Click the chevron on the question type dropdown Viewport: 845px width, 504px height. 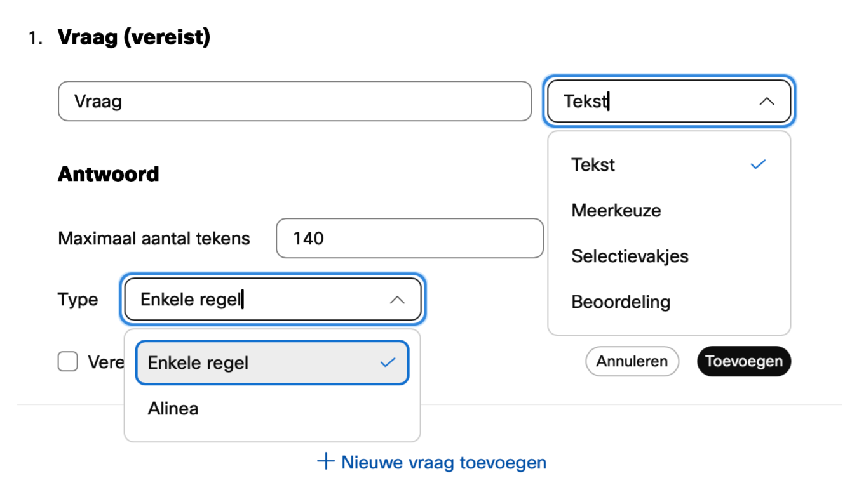point(767,101)
